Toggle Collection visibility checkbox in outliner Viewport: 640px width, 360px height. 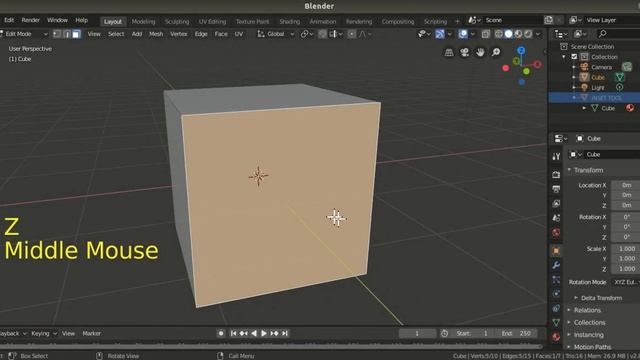coord(574,57)
